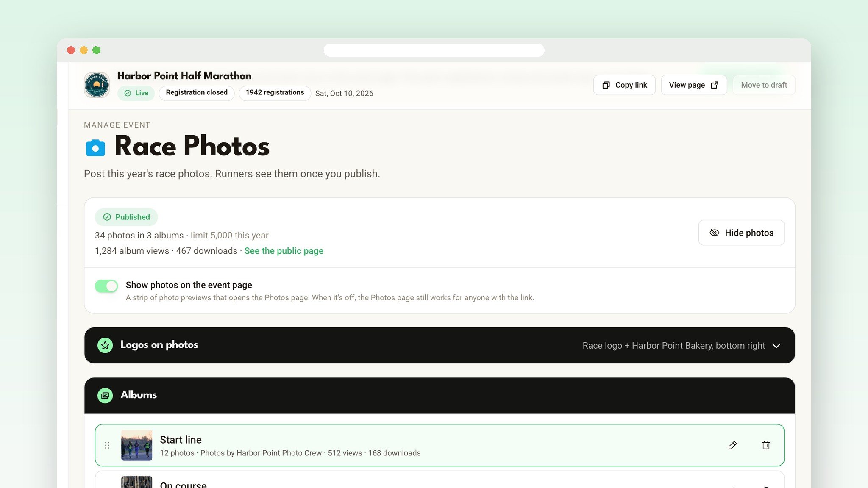Click the On course album thumbnail

[136, 482]
